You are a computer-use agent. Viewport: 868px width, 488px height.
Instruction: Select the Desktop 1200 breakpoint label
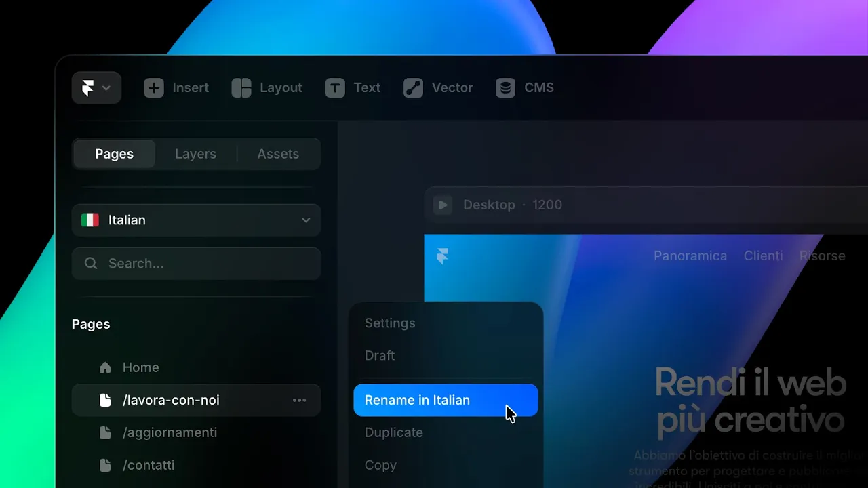point(513,205)
